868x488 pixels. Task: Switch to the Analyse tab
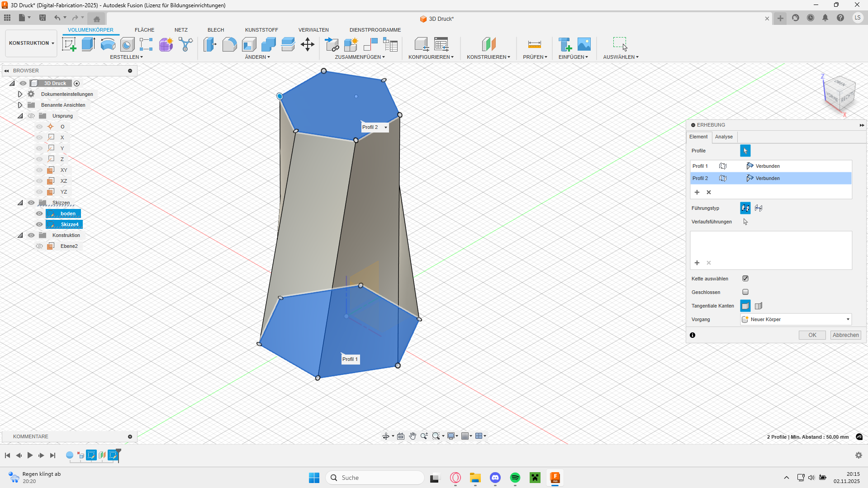tap(724, 137)
